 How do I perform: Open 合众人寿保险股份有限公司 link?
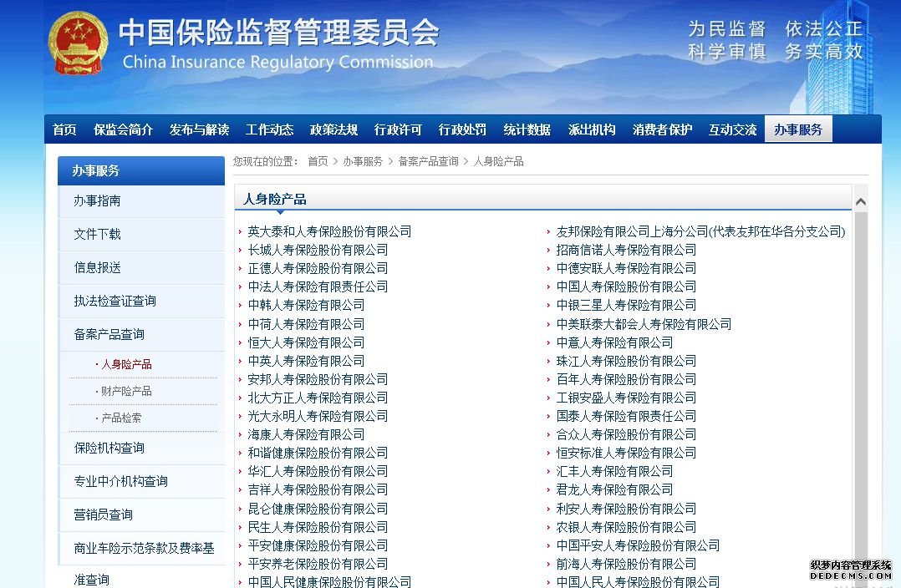626,434
